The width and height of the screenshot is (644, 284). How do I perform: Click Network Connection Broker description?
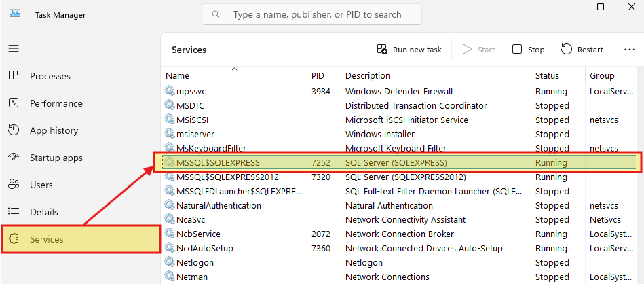(x=400, y=234)
